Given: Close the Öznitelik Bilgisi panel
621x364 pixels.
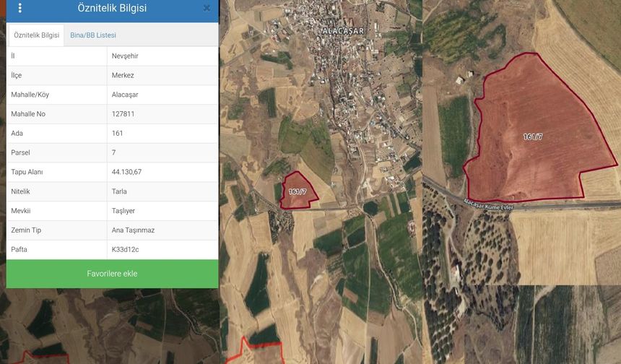Looking at the screenshot, I should pos(207,8).
